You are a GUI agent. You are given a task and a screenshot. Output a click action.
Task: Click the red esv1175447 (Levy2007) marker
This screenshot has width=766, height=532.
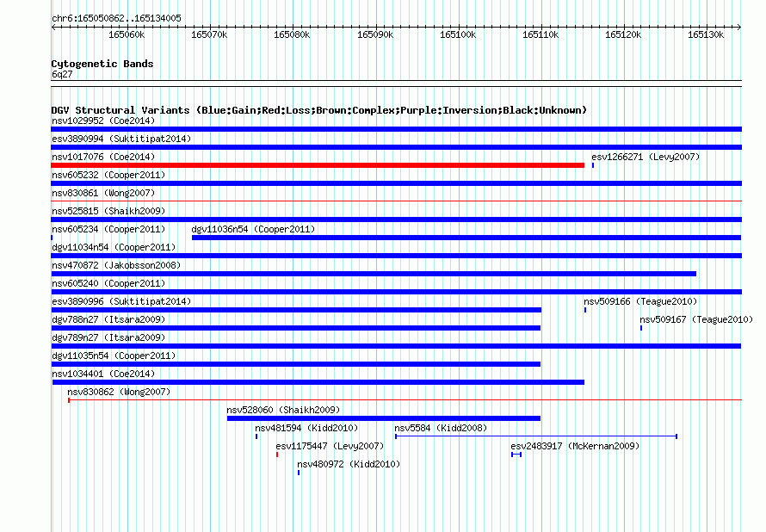coord(277,455)
